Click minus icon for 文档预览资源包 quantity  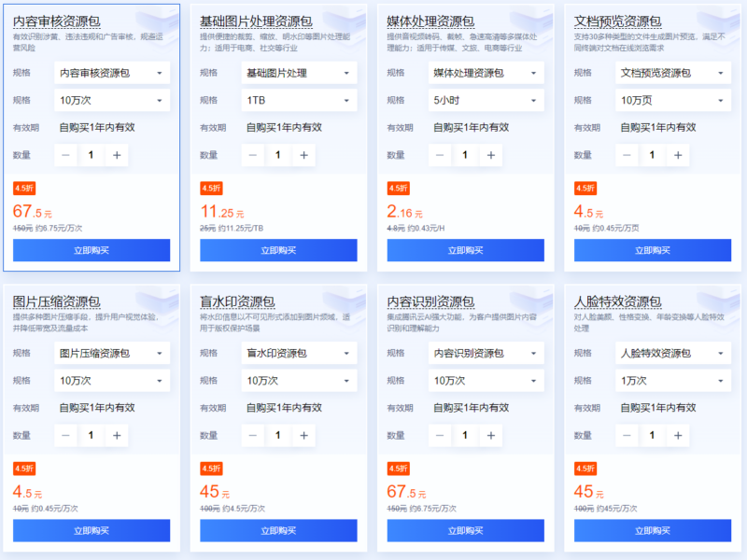click(627, 155)
